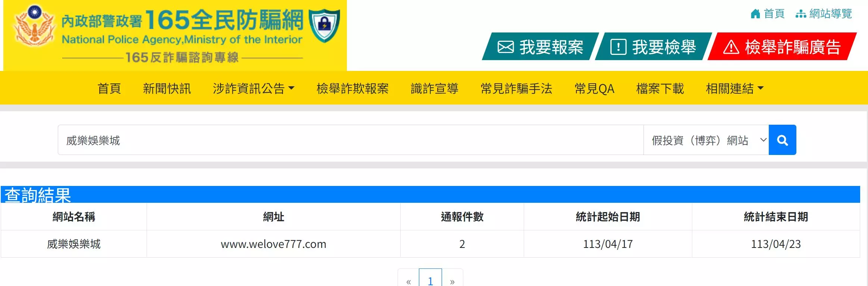Click the 165反詐騙諮詢專線 text

[x=182, y=57]
